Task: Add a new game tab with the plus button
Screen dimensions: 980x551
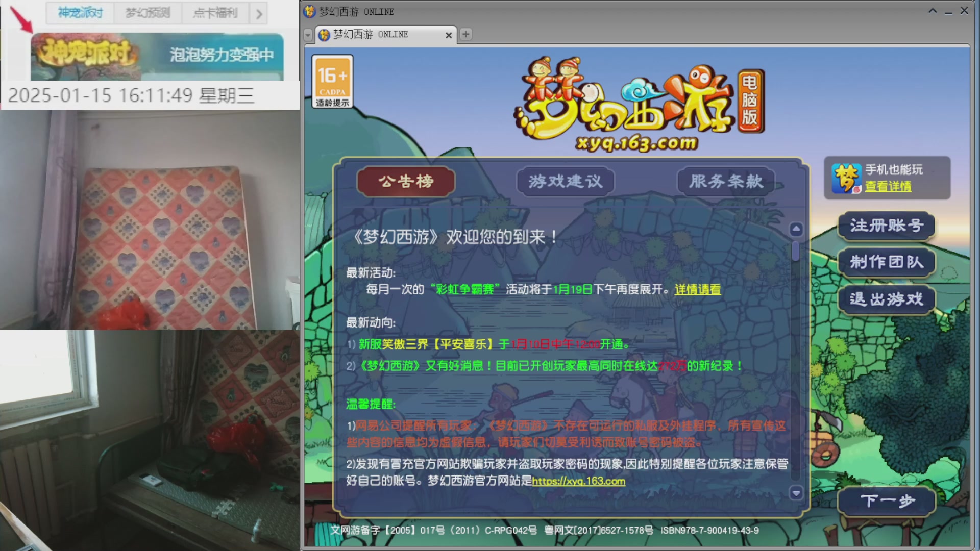Action: (x=465, y=34)
